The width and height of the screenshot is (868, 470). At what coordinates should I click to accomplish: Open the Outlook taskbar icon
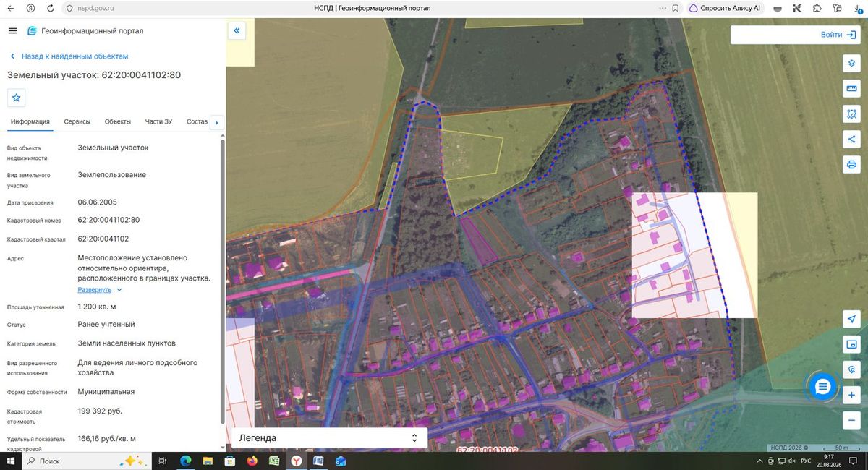[x=341, y=461]
